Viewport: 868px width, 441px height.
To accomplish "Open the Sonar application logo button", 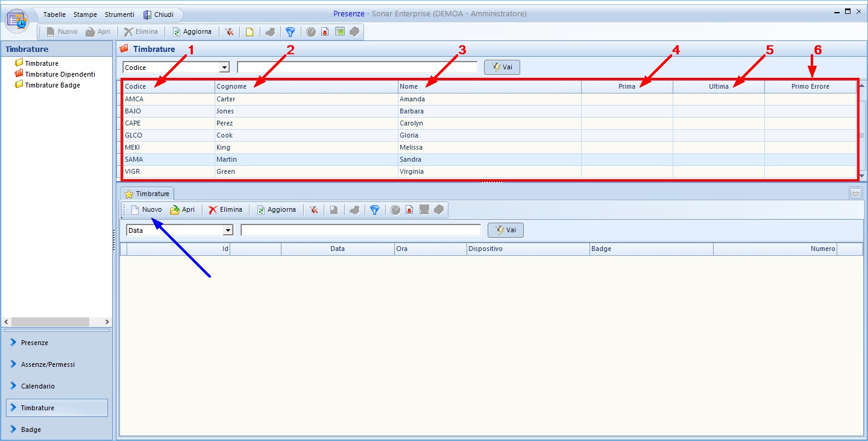I will 17,21.
